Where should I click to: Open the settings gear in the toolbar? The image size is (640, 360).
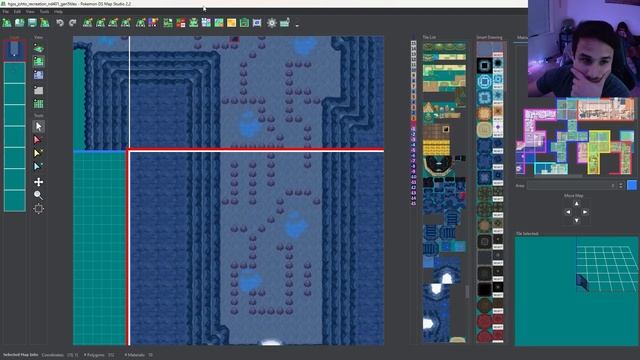(271, 23)
